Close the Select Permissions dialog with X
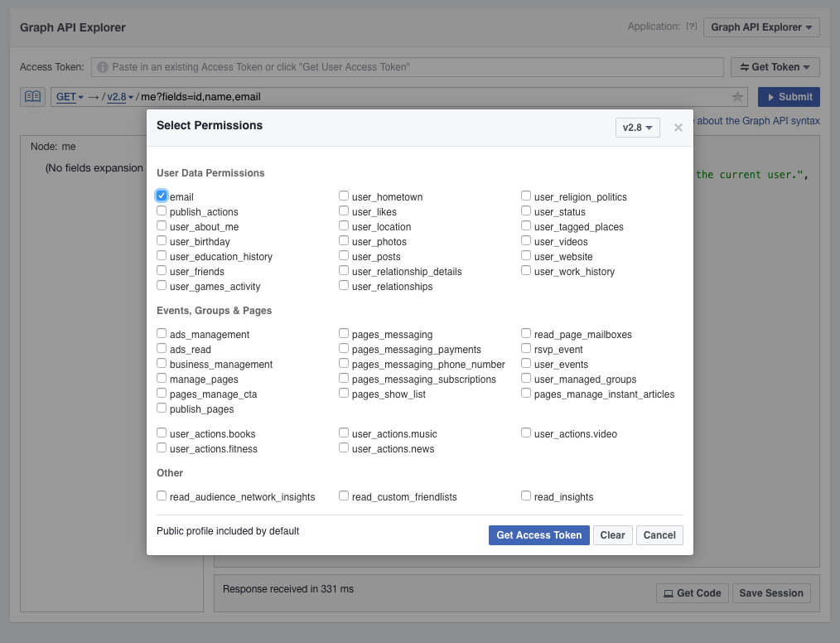This screenshot has width=840, height=643. pos(678,128)
